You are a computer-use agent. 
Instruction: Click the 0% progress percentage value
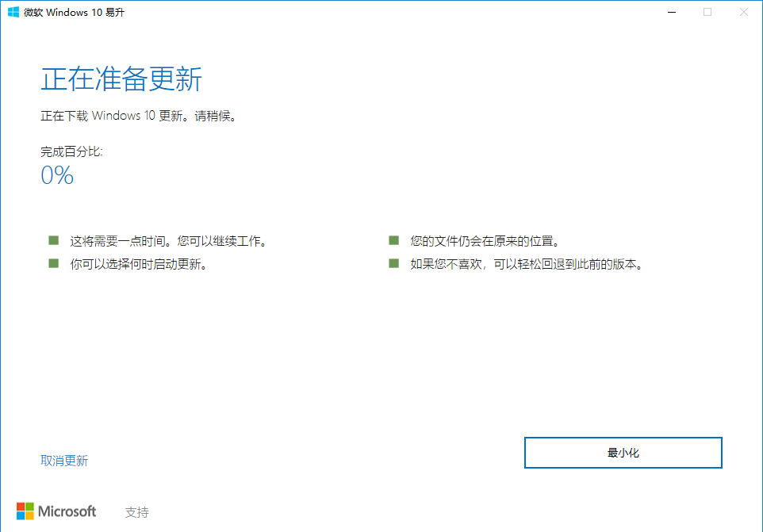click(x=57, y=175)
